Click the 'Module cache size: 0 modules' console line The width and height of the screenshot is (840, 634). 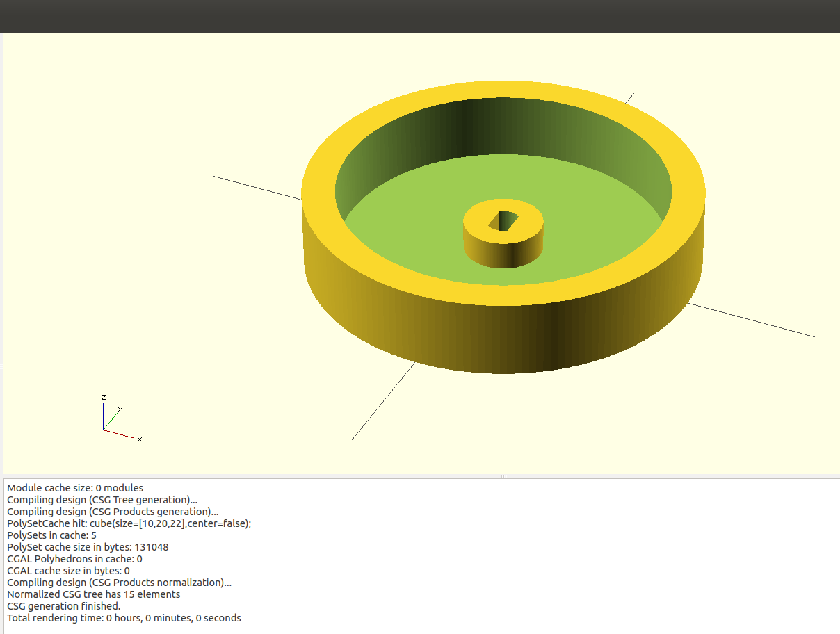(75, 488)
